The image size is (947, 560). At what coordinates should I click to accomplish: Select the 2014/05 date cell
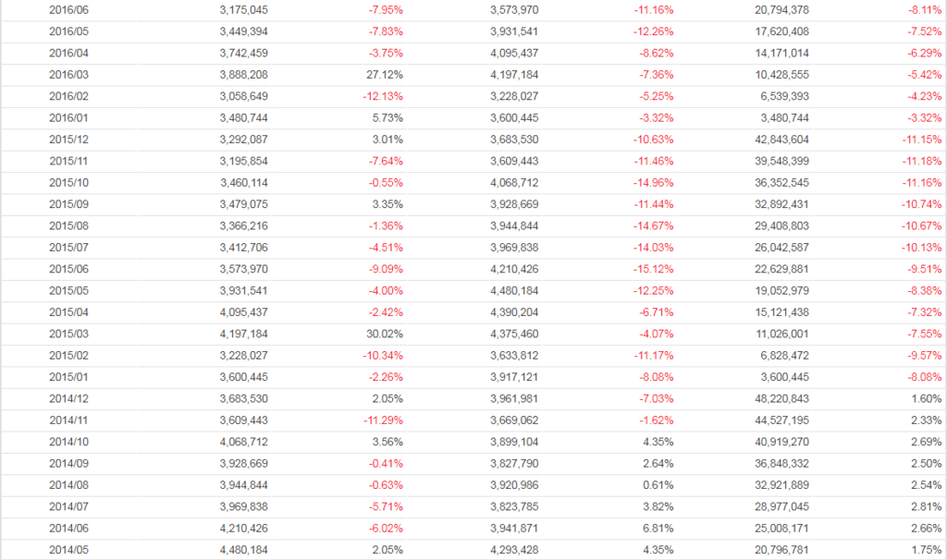pyautogui.click(x=69, y=550)
